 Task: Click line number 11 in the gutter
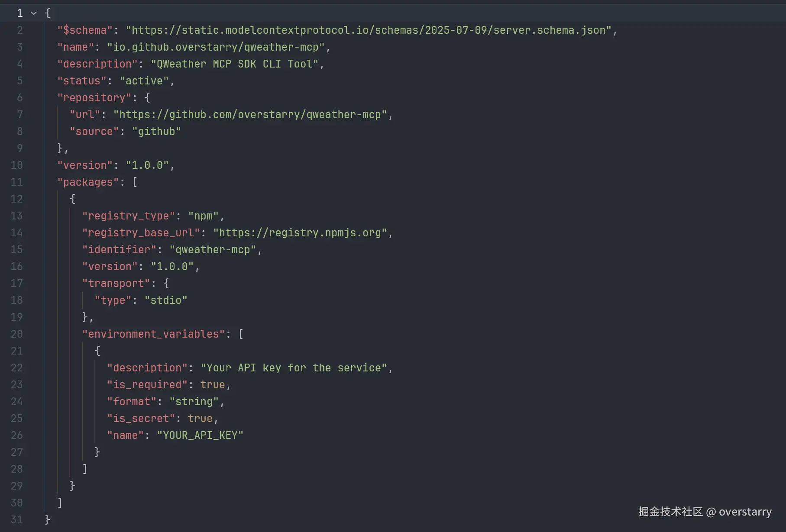tap(16, 182)
